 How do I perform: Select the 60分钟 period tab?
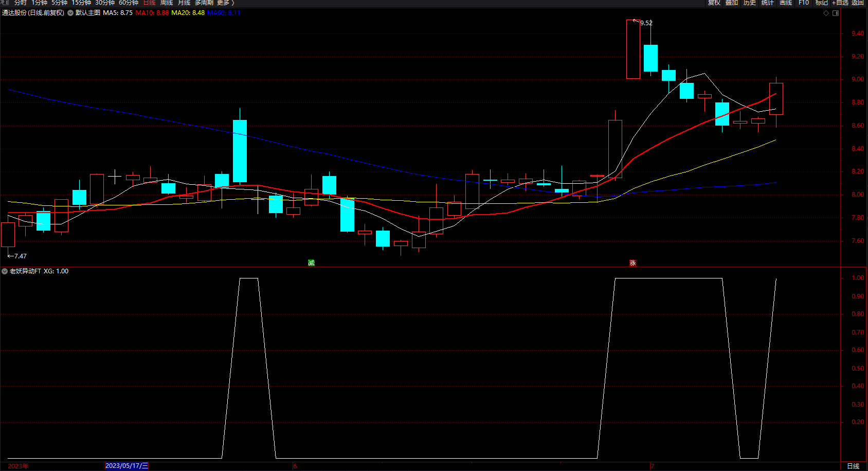(x=129, y=3)
